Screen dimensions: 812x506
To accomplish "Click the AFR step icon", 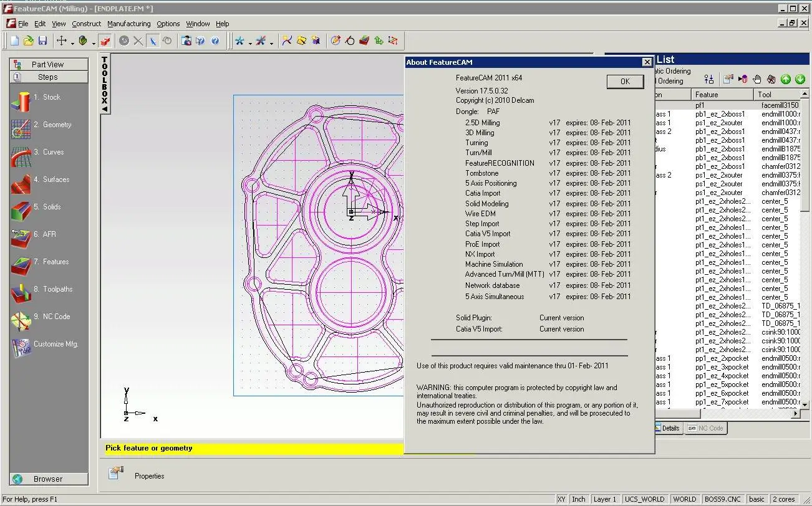I will [x=21, y=237].
